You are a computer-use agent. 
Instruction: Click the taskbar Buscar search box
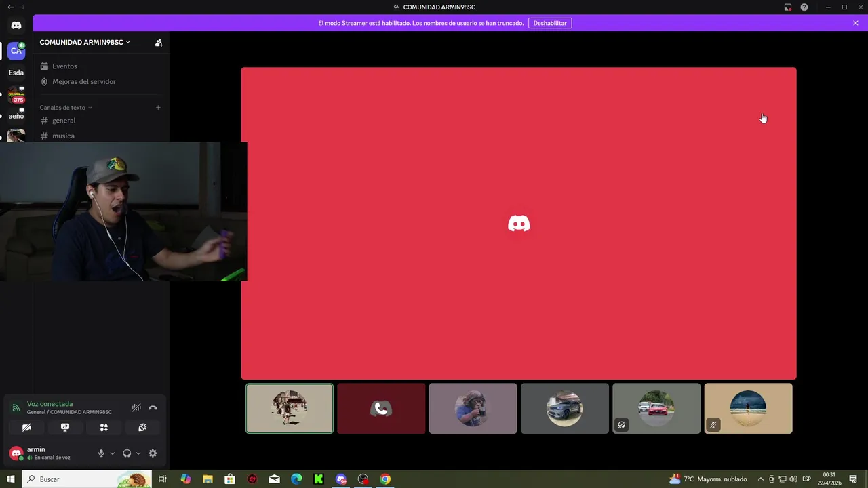click(x=87, y=479)
